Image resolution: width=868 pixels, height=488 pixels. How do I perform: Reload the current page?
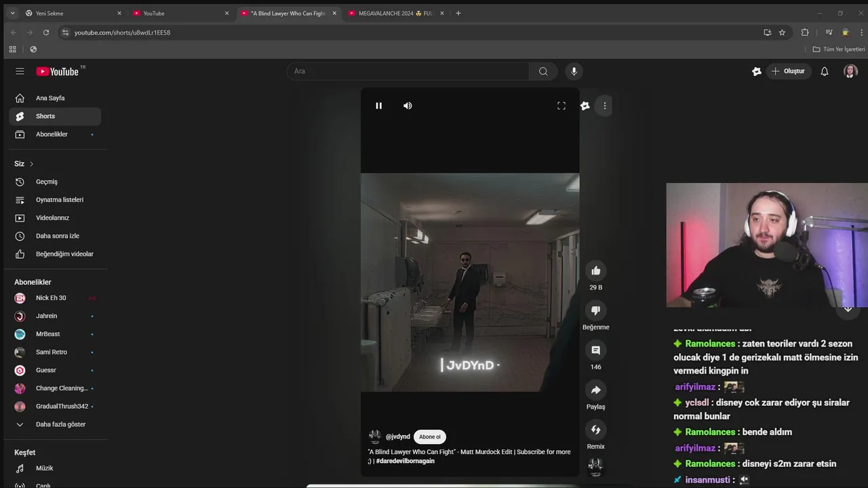coord(46,33)
